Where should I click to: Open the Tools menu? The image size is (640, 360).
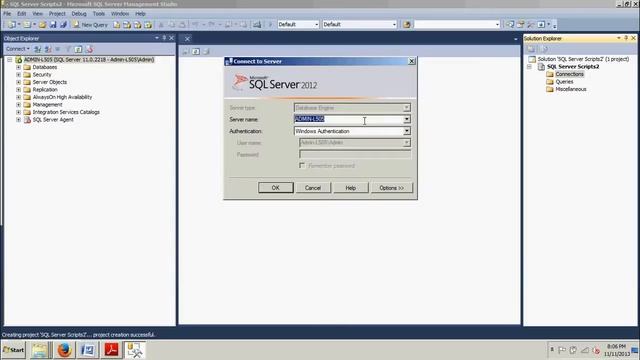click(99, 13)
